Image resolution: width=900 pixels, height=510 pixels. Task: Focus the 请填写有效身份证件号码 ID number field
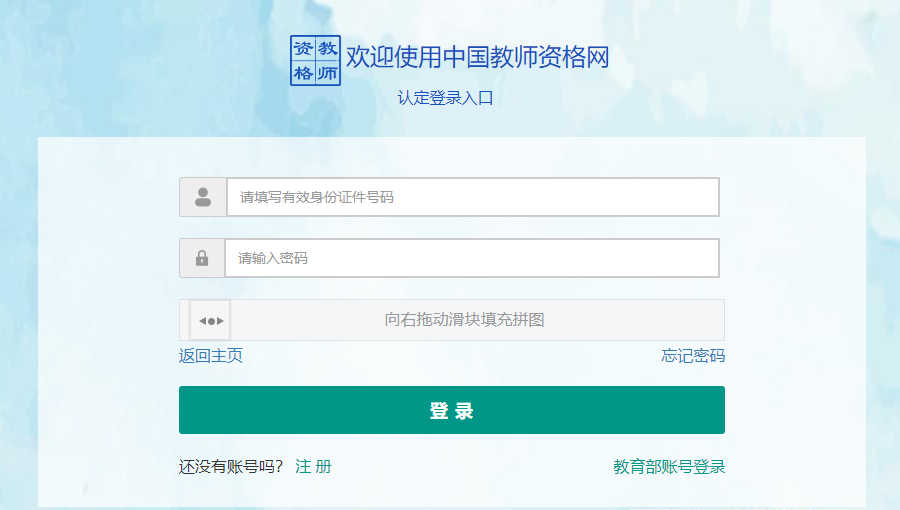472,197
